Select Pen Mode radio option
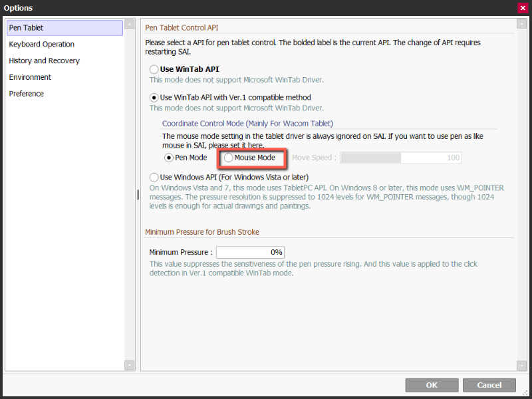The width and height of the screenshot is (532, 399). [x=169, y=158]
